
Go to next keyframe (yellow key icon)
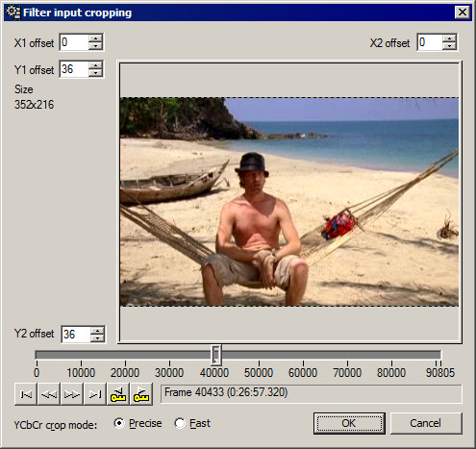141,394
